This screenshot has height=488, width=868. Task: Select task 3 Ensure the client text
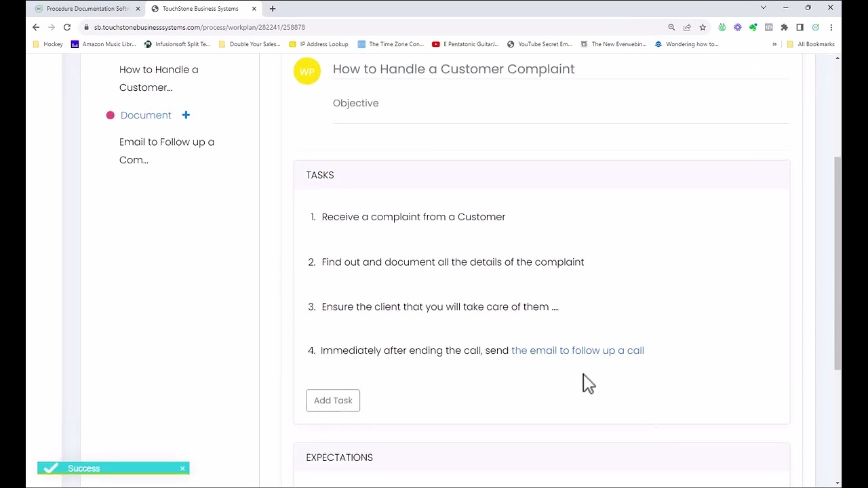pos(440,307)
